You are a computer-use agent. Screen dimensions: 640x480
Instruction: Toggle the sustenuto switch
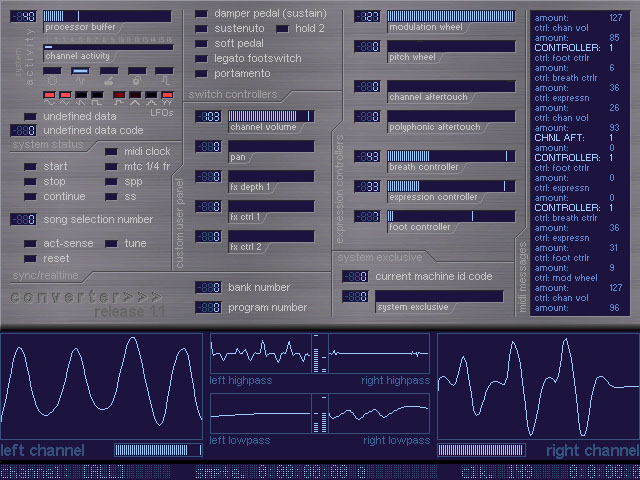click(x=201, y=29)
